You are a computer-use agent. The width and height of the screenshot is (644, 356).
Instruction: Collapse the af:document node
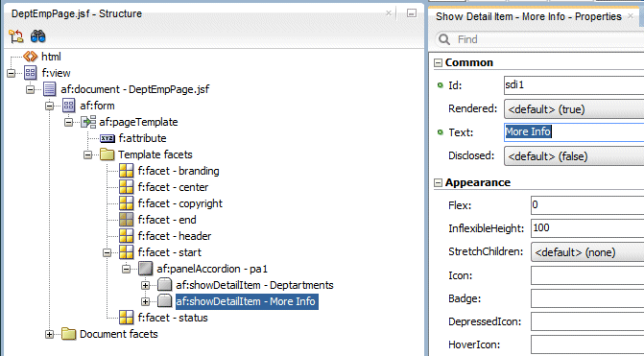[31, 89]
